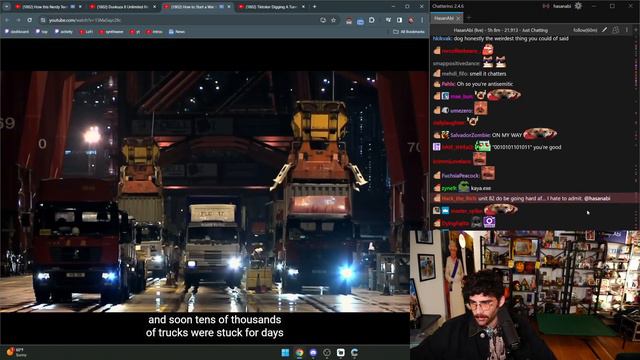The width and height of the screenshot is (640, 360).
Task: Open the Discord icon on taskbar
Action: click(313, 352)
